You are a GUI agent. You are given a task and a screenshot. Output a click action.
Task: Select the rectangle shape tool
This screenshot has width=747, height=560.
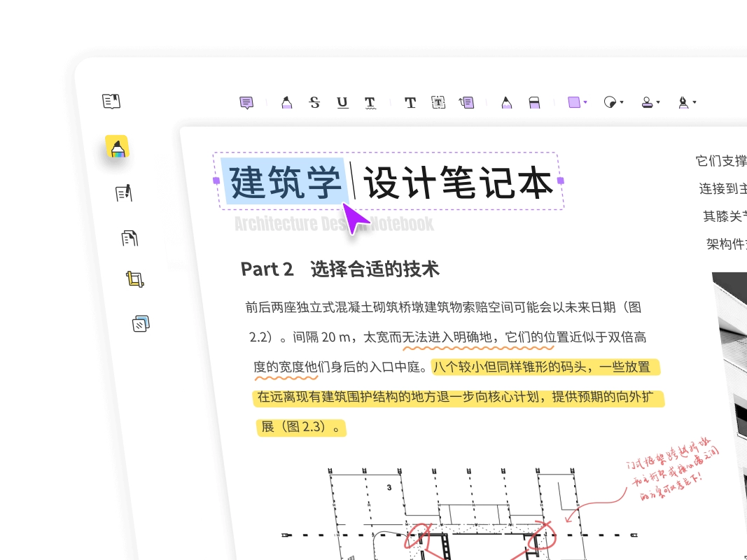574,102
